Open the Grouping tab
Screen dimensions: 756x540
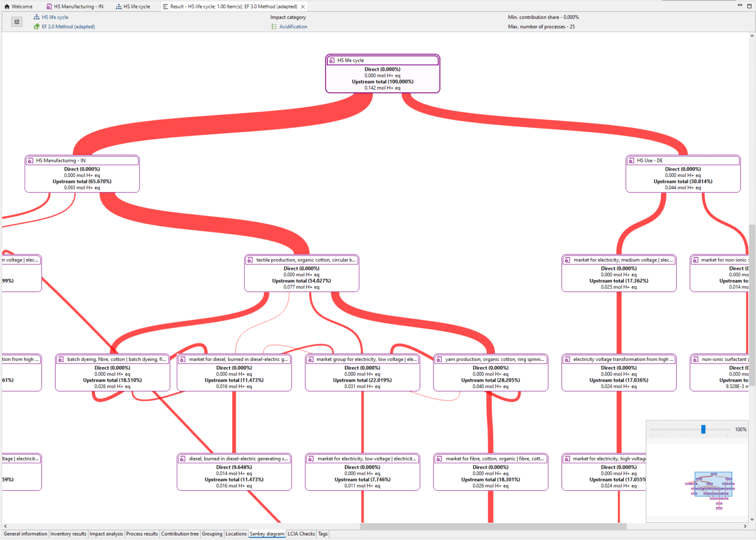tap(212, 534)
